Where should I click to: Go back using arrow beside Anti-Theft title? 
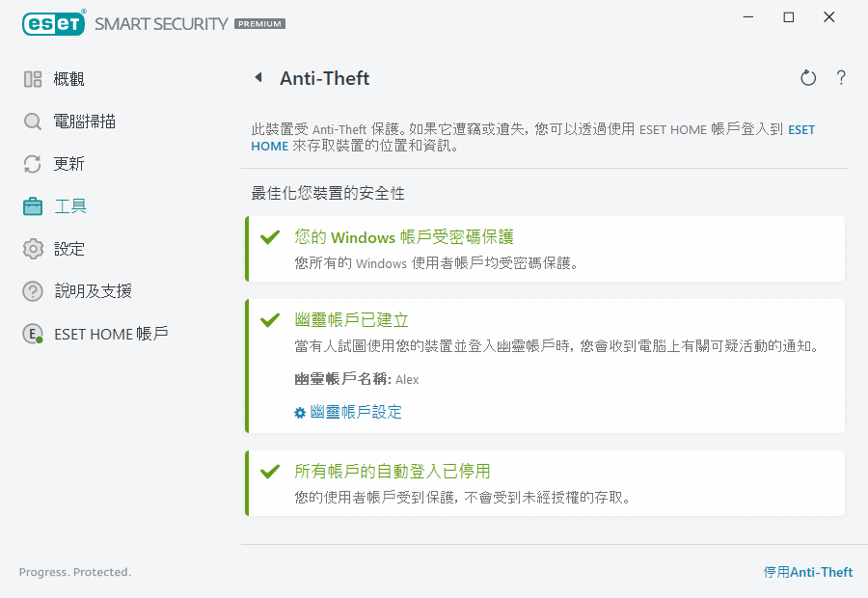(x=258, y=78)
